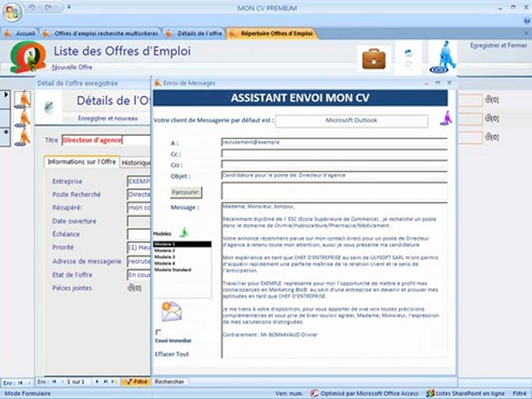Screen dimensions: 532x399
Task: Click the Objet subject field
Action: [x=334, y=176]
